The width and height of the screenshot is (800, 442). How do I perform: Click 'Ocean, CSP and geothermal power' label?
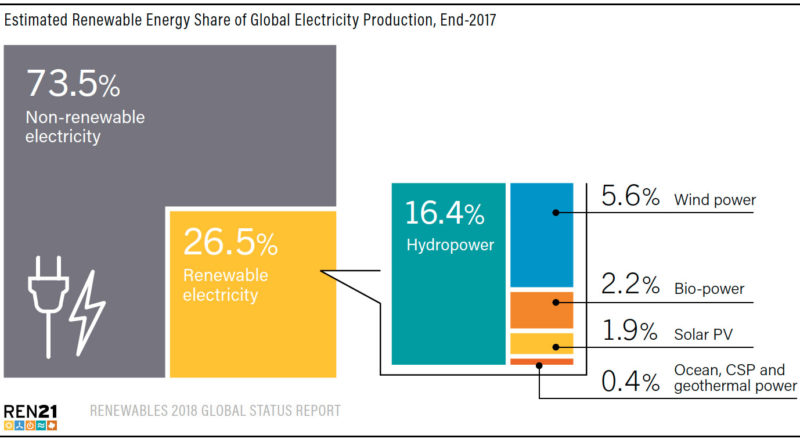coord(735,378)
